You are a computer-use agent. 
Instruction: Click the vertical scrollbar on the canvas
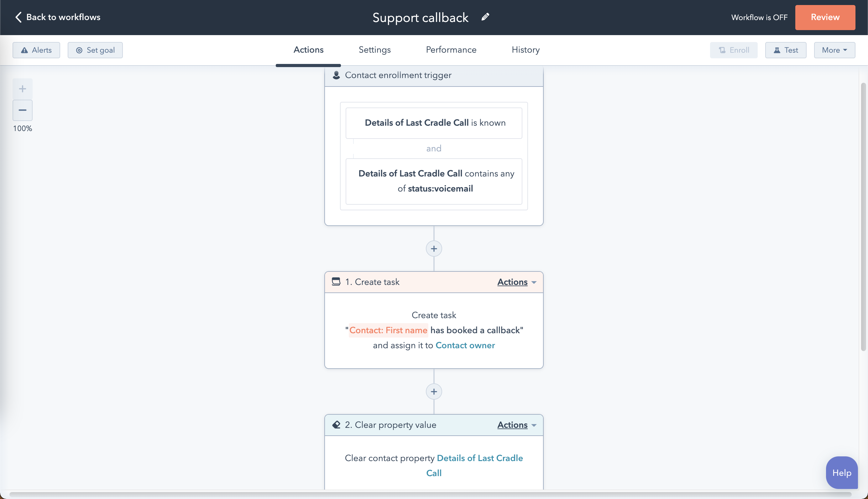tap(863, 217)
